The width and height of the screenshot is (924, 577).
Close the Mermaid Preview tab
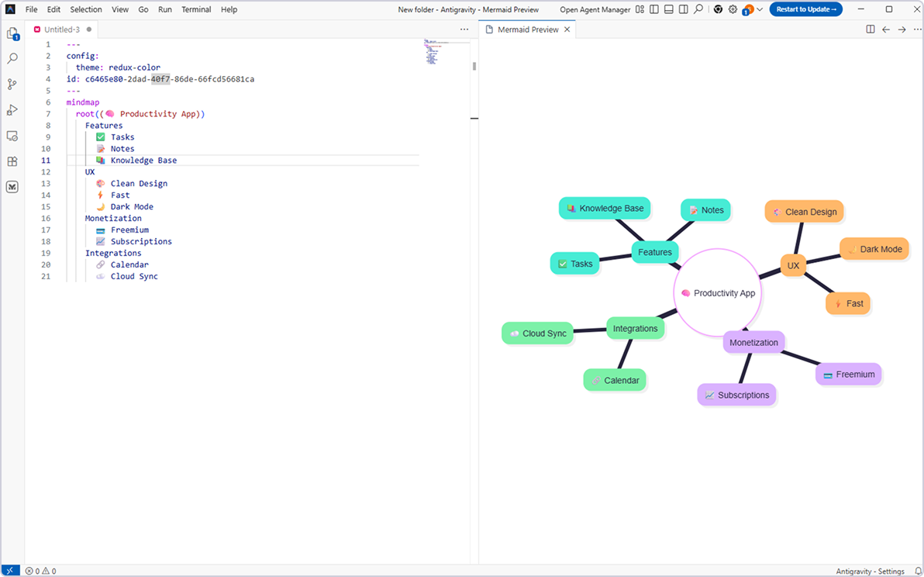[567, 29]
